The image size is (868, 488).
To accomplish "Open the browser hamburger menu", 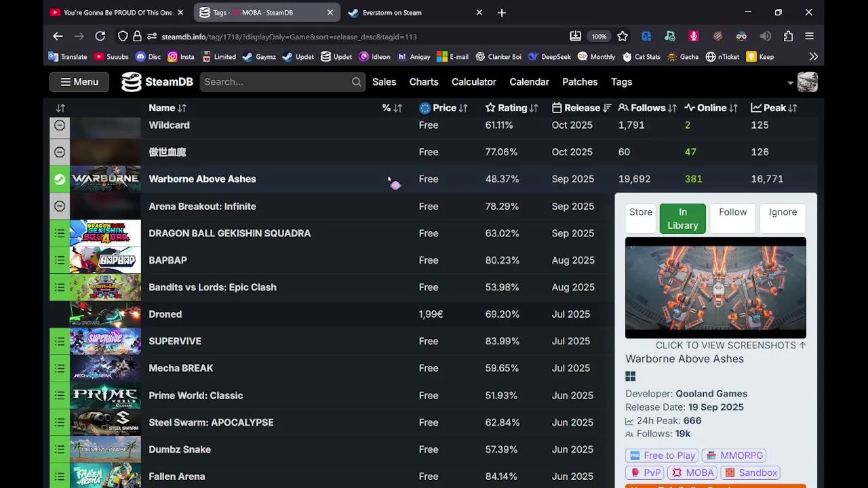I will pyautogui.click(x=810, y=37).
